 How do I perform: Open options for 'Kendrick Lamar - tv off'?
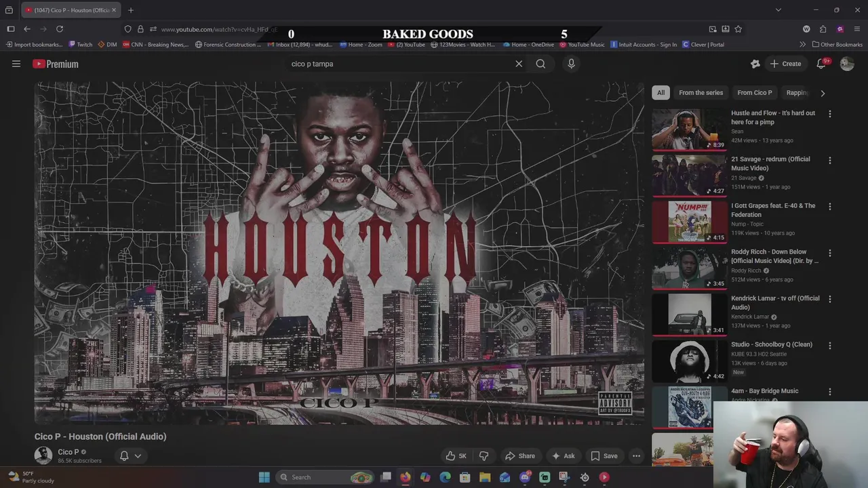[x=829, y=299]
